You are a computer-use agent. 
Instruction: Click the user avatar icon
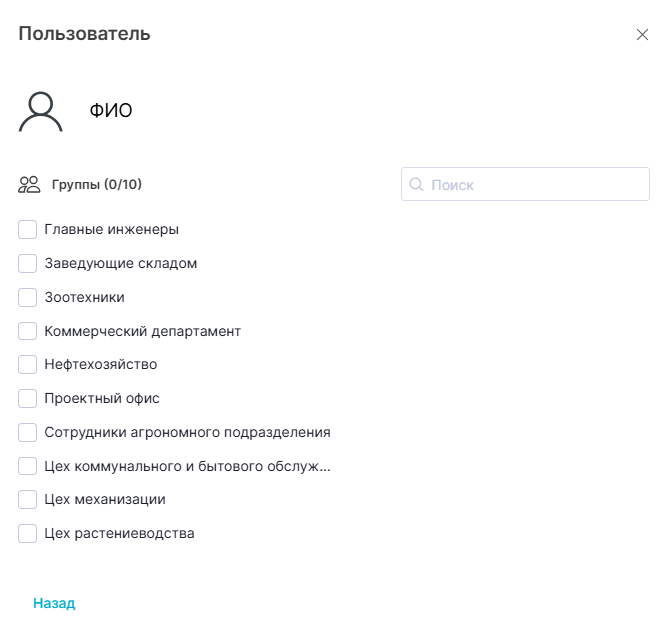(41, 111)
